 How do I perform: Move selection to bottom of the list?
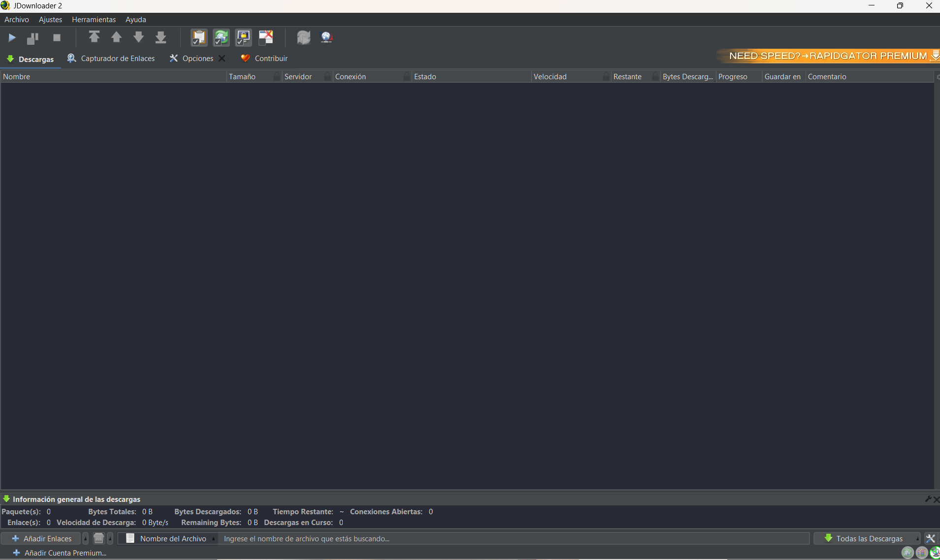click(x=161, y=37)
